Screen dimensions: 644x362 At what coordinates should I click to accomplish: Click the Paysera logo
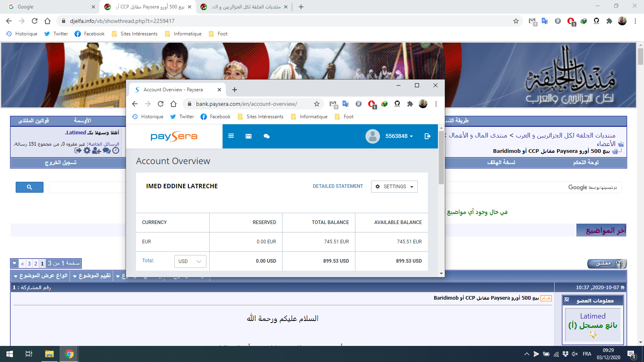(174, 136)
